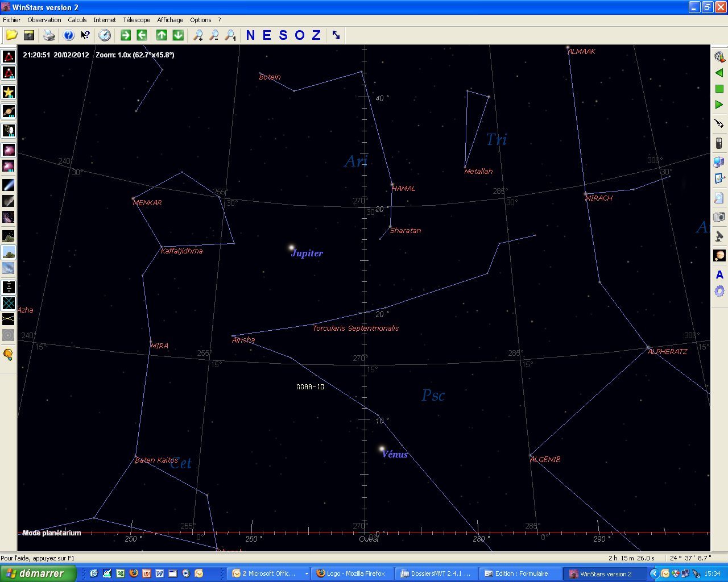Open the date and time clock icon
The height and width of the screenshot is (582, 728).
pos(105,35)
